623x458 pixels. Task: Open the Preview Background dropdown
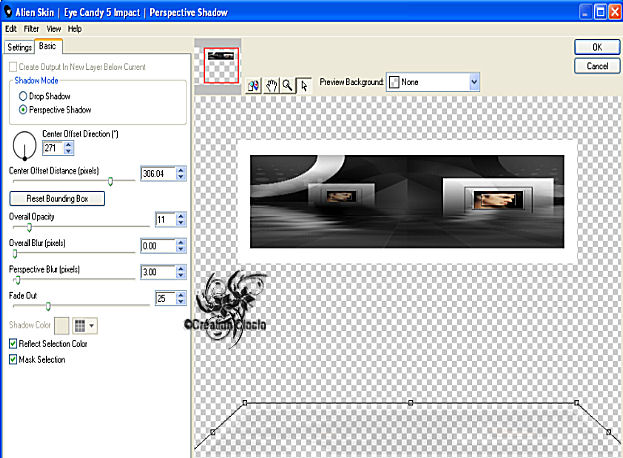[x=474, y=82]
